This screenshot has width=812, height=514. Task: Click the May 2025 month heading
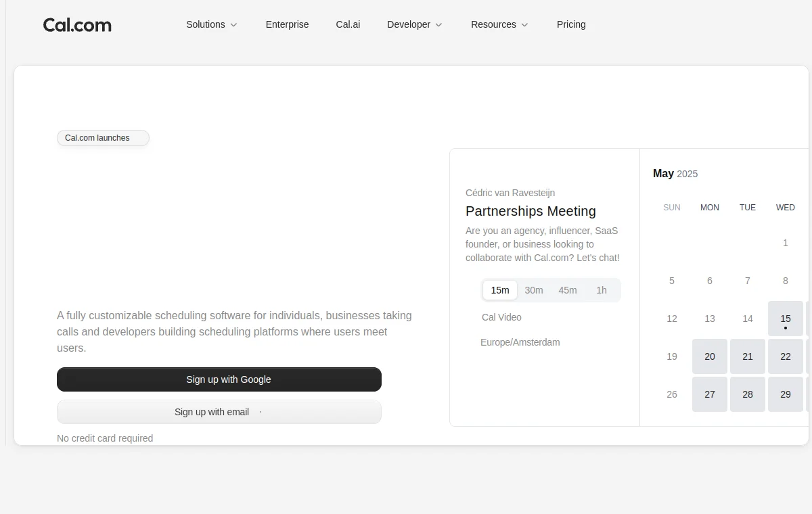coord(675,174)
